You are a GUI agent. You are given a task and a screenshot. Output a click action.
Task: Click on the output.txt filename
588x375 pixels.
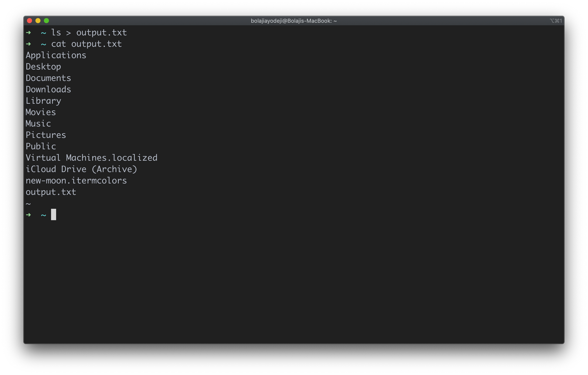[x=51, y=192]
